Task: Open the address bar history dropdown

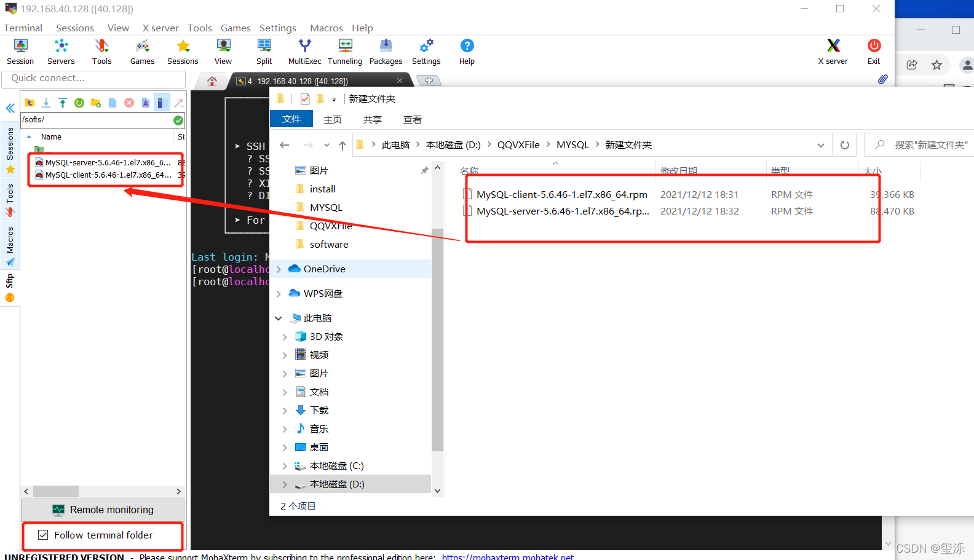Action: pyautogui.click(x=821, y=145)
